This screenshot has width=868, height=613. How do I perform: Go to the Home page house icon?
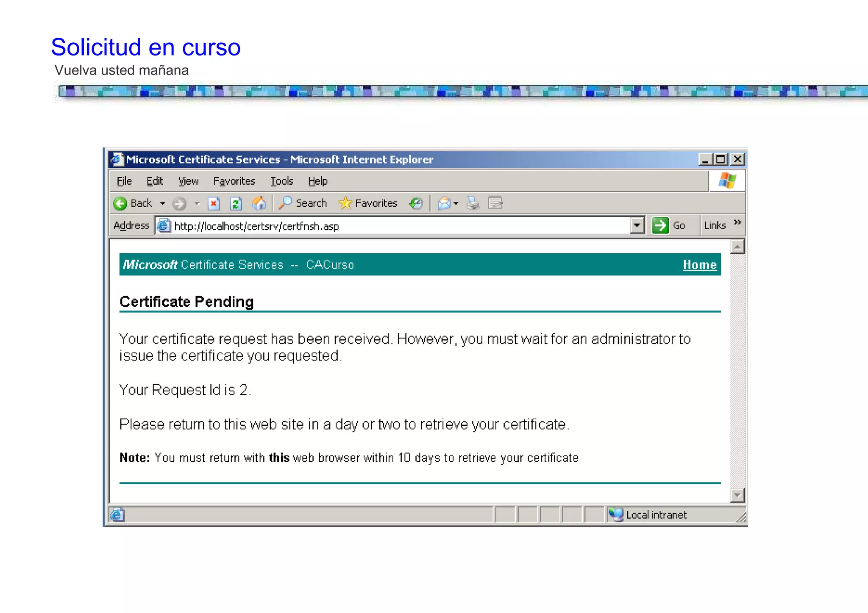click(259, 203)
